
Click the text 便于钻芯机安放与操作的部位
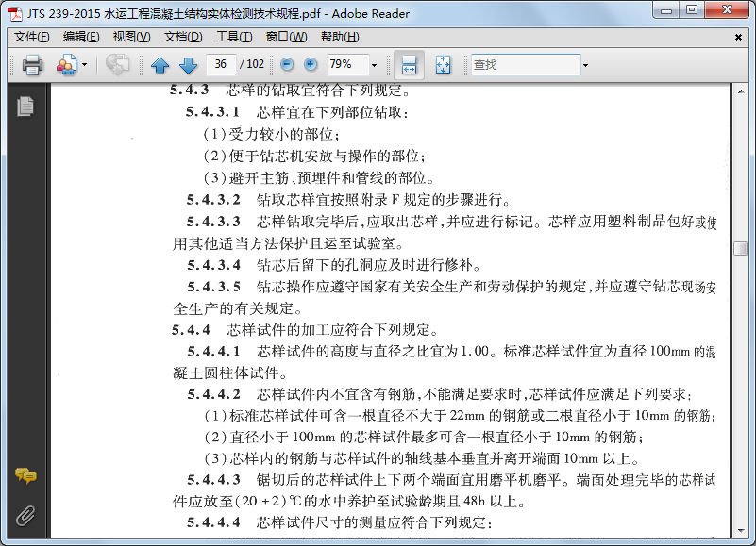324,157
